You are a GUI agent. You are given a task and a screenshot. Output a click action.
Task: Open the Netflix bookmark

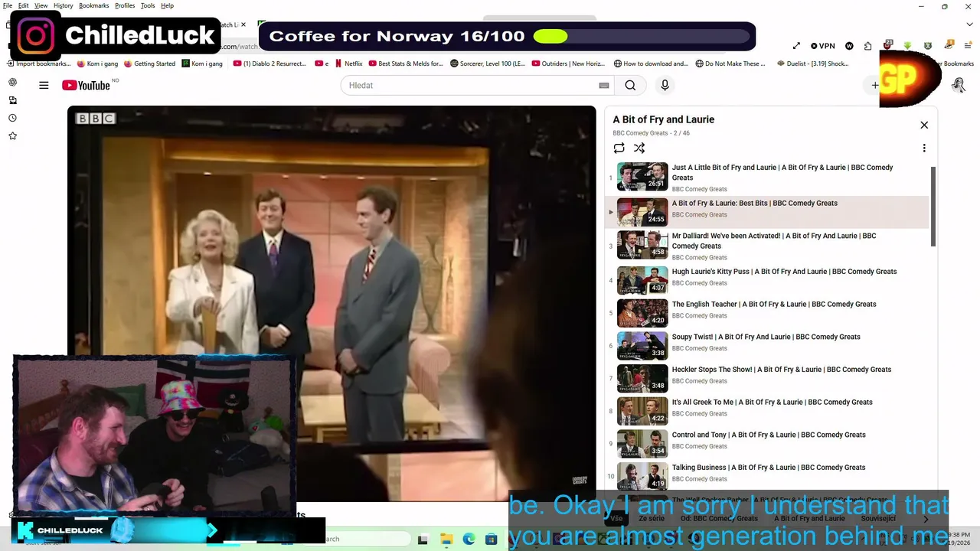pos(348,64)
